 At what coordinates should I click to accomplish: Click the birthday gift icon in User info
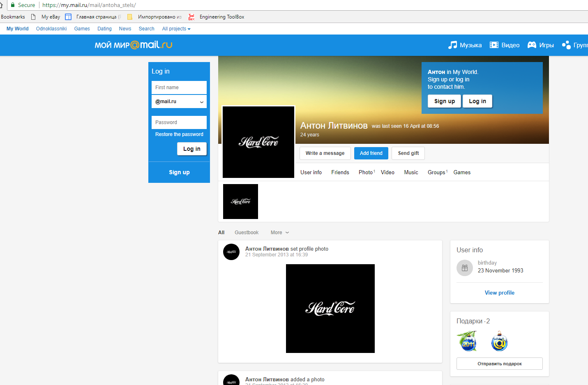pyautogui.click(x=465, y=268)
